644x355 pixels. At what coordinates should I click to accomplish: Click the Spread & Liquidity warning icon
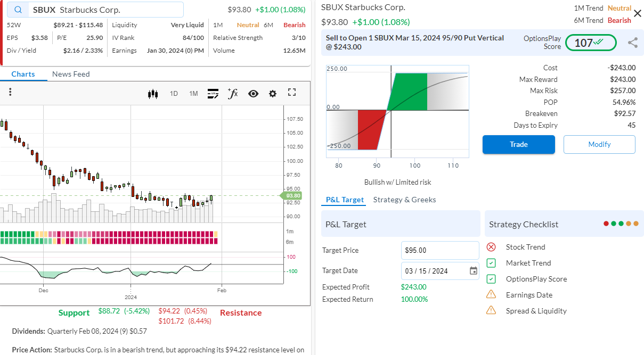tap(491, 311)
